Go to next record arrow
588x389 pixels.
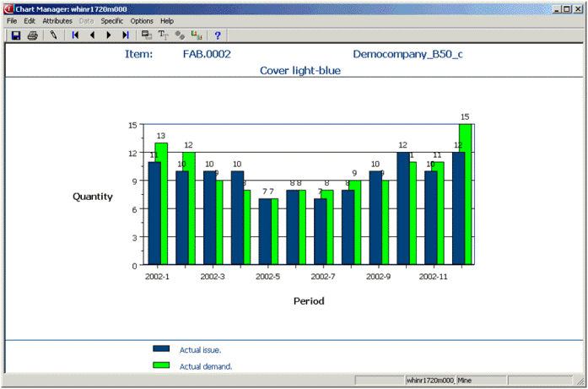(x=109, y=35)
